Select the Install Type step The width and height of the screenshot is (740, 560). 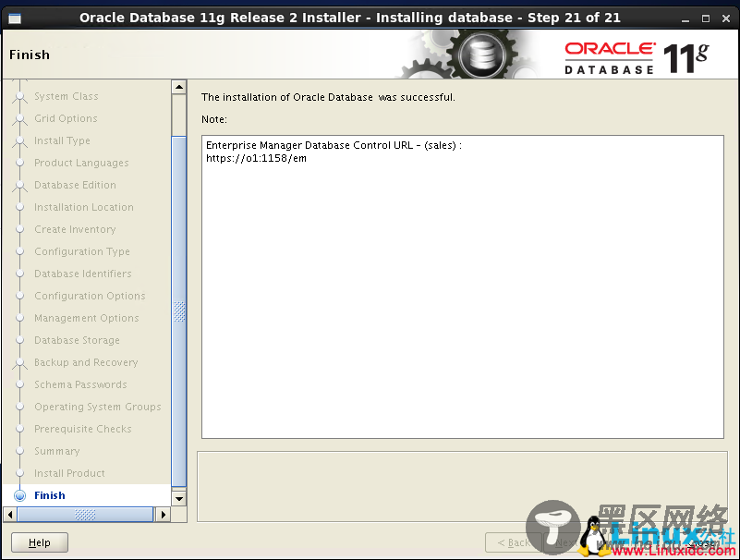(62, 140)
